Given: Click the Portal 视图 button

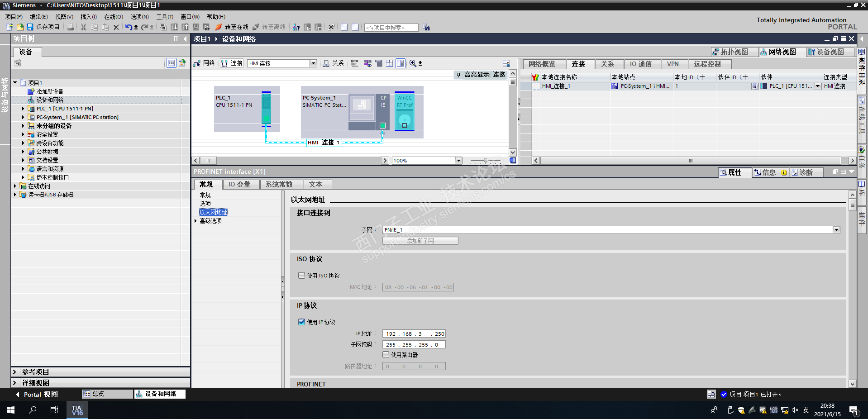Looking at the screenshot, I should [37, 395].
